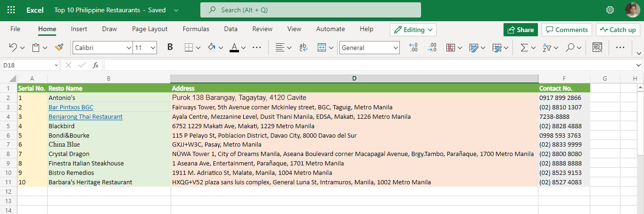
Task: Increase decimal places
Action: point(413,48)
